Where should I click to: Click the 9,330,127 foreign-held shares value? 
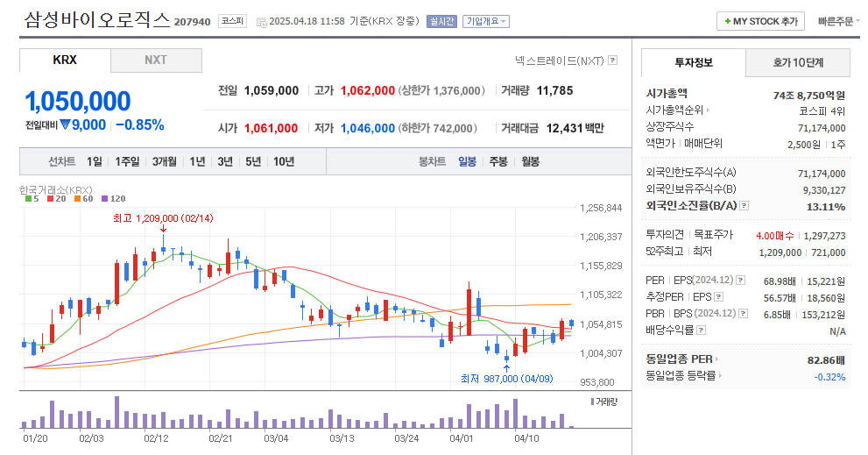[x=824, y=190]
